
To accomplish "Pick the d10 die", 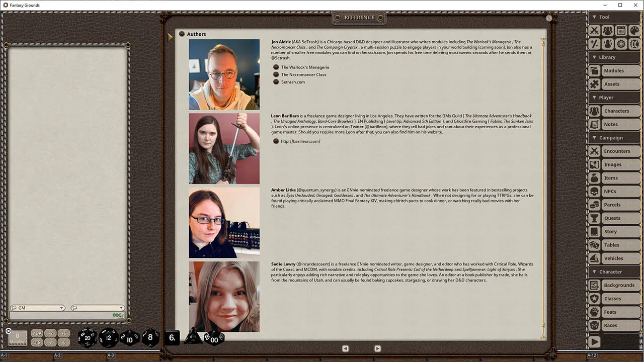I will 129,338.
